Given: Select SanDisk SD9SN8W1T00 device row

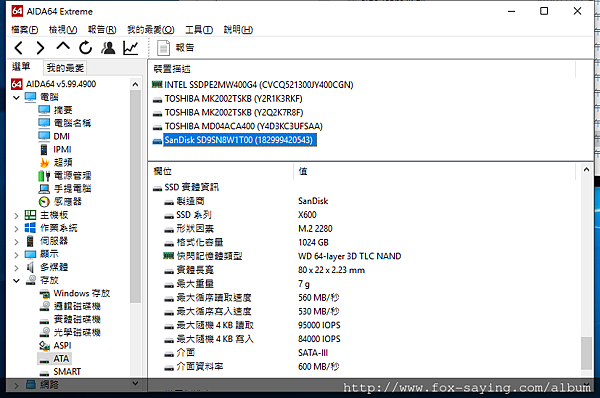Looking at the screenshot, I should 235,140.
